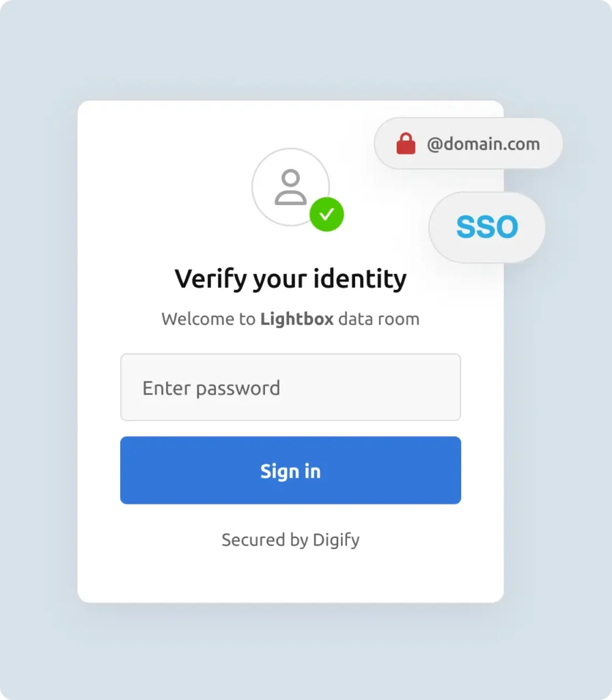This screenshot has height=700, width=612.
Task: Click the red padlock icon
Action: coord(406,144)
